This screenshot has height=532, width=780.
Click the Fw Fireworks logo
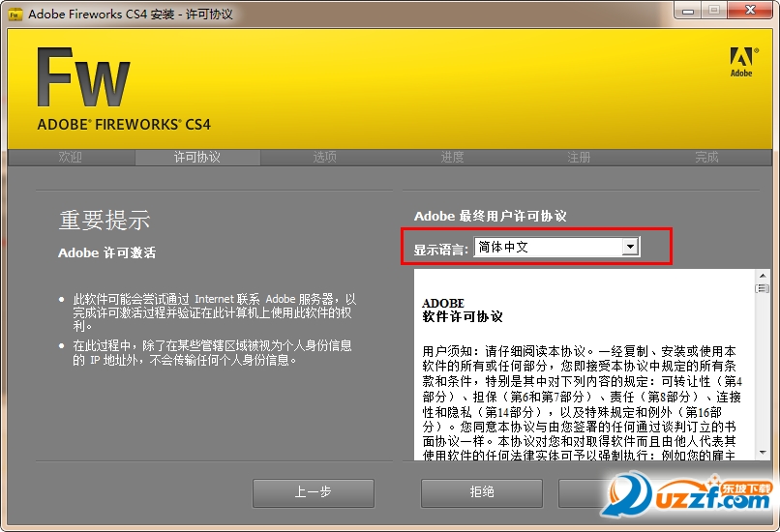point(83,77)
